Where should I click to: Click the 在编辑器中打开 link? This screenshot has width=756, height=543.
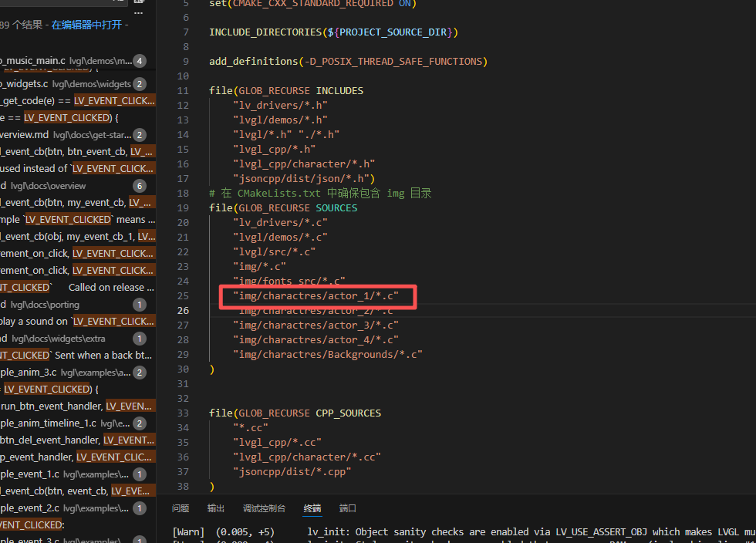pyautogui.click(x=86, y=25)
